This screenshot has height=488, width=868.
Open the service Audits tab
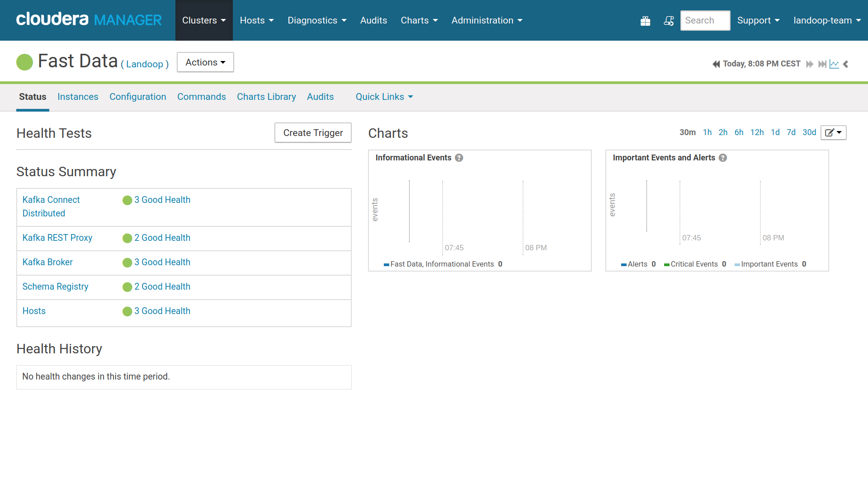tap(320, 97)
